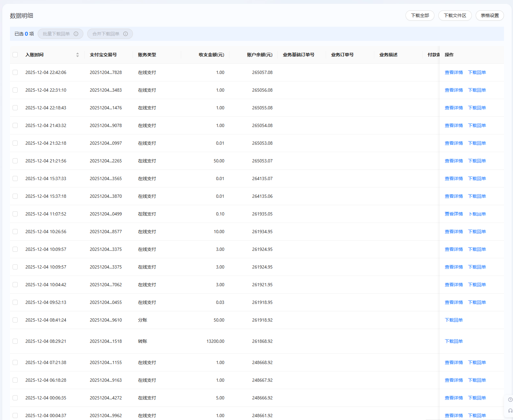Download receipt for 08:29:21 转账 transaction
The height and width of the screenshot is (420, 513).
pos(453,341)
